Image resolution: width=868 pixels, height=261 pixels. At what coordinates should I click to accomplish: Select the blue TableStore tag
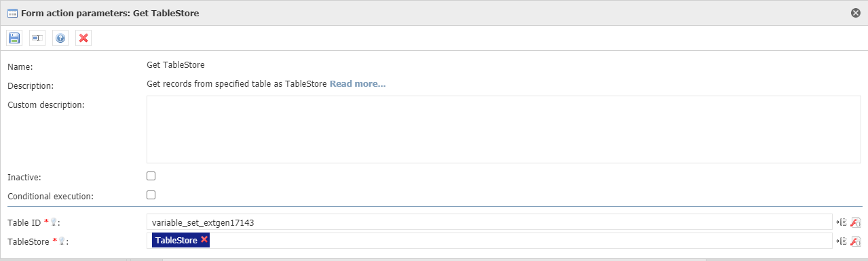[x=176, y=241]
